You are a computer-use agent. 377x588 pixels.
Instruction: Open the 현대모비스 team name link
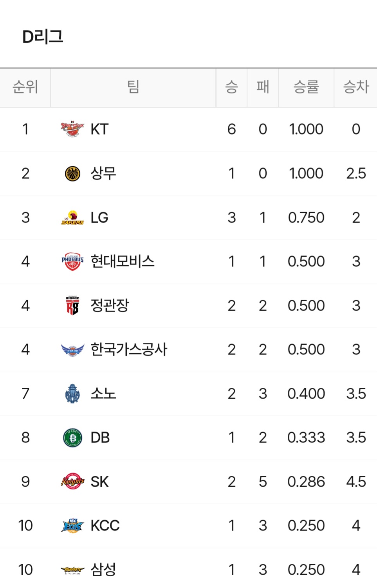click(x=123, y=261)
